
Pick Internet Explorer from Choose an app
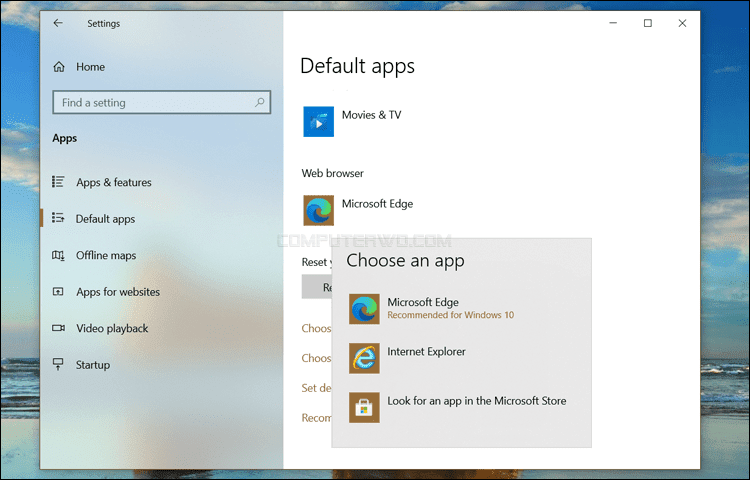coord(427,351)
